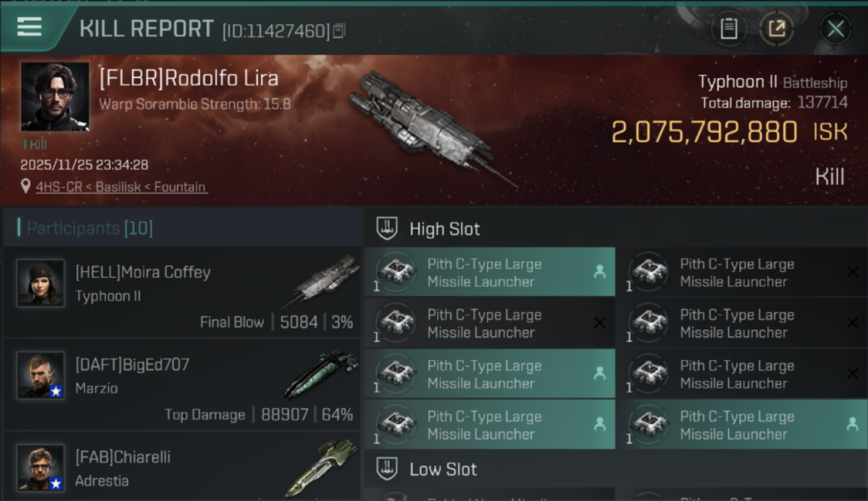Copy the kill report ID
This screenshot has height=501, width=868.
click(x=339, y=31)
